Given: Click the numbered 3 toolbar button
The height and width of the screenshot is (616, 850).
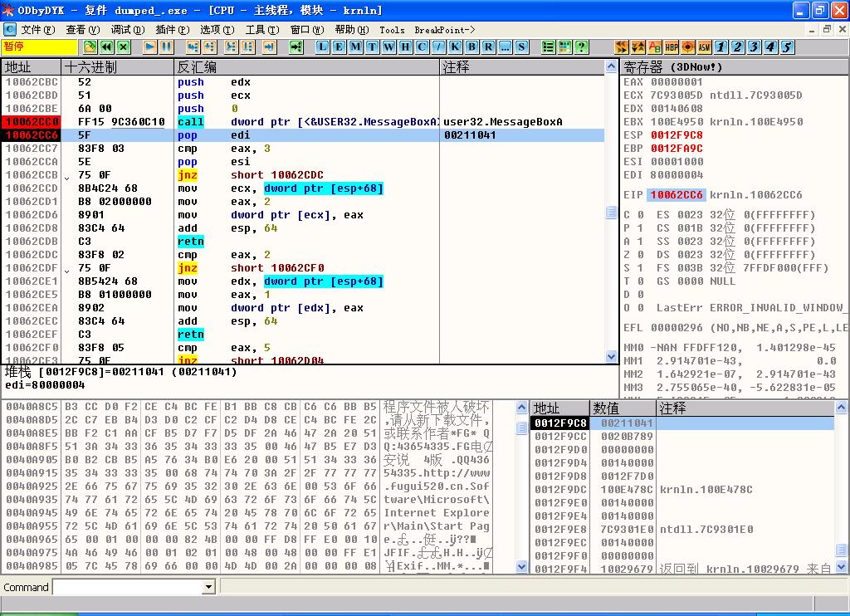Looking at the screenshot, I should pos(754,47).
